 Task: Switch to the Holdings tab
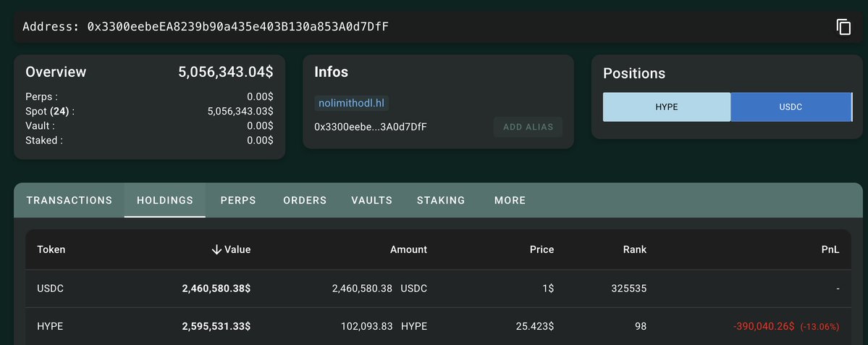coord(165,200)
